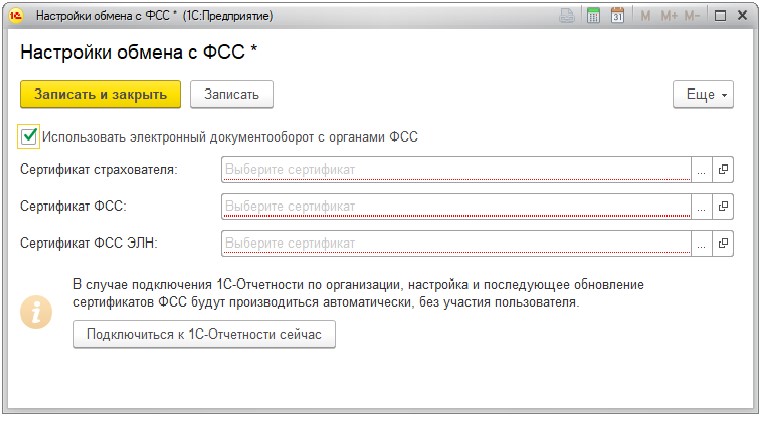Open the Сертификат страхователя record with open icon
This screenshot has height=424, width=770.
point(723,170)
